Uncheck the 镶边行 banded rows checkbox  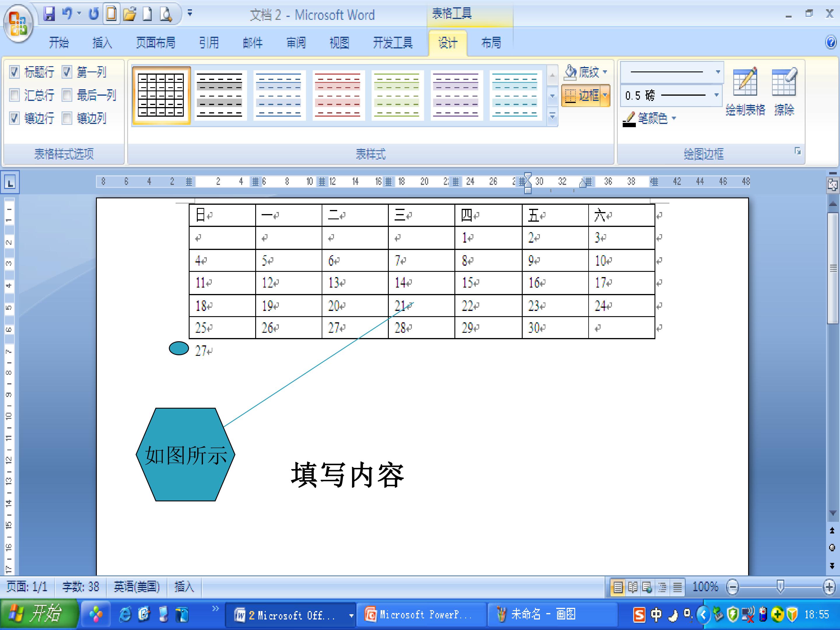14,118
